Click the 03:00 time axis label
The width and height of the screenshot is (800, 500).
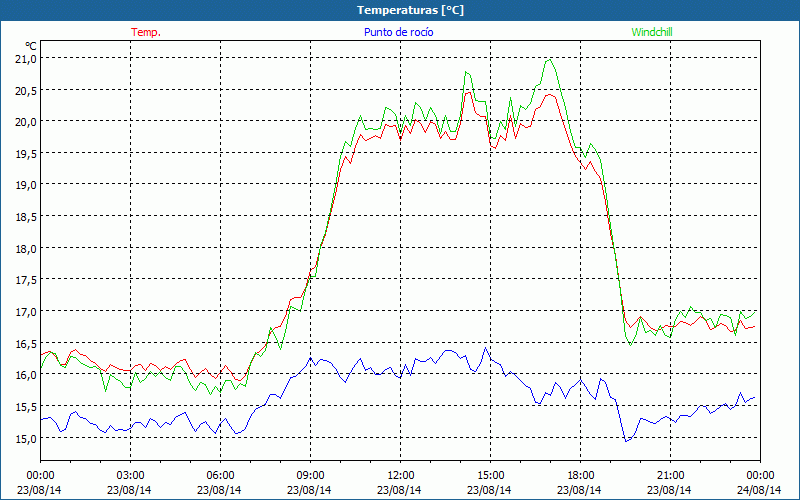[x=131, y=475]
